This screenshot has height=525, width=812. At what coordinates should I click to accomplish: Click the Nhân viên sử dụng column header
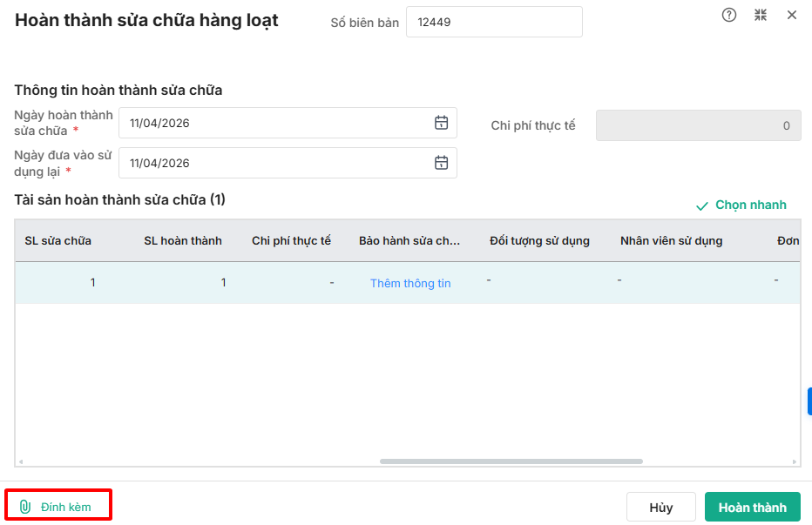coord(671,240)
